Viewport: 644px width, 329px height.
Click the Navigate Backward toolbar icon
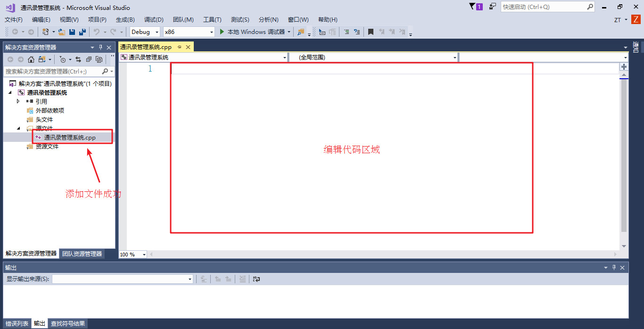coord(15,32)
